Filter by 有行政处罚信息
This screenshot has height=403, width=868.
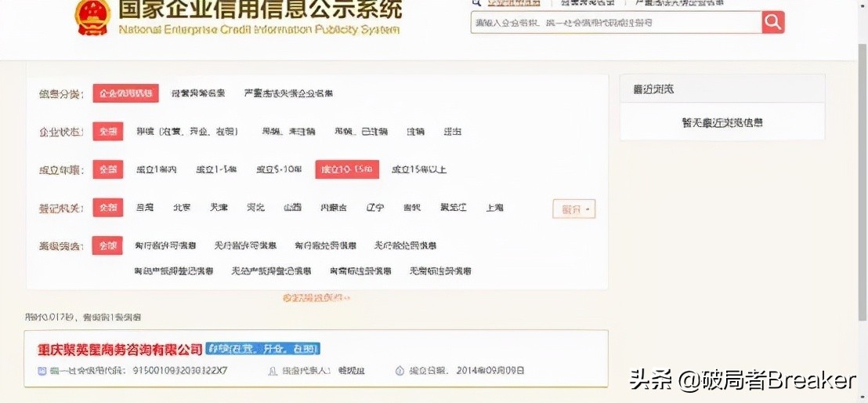click(x=326, y=245)
